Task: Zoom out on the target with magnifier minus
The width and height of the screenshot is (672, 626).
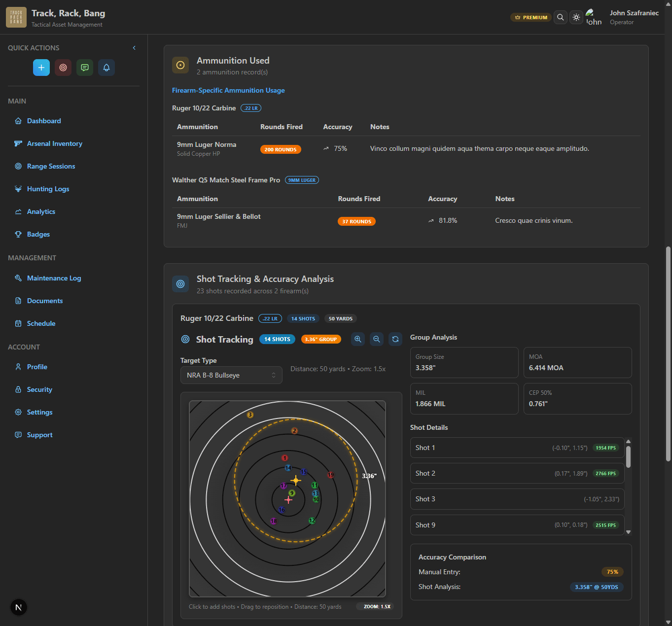Action: pyautogui.click(x=377, y=339)
